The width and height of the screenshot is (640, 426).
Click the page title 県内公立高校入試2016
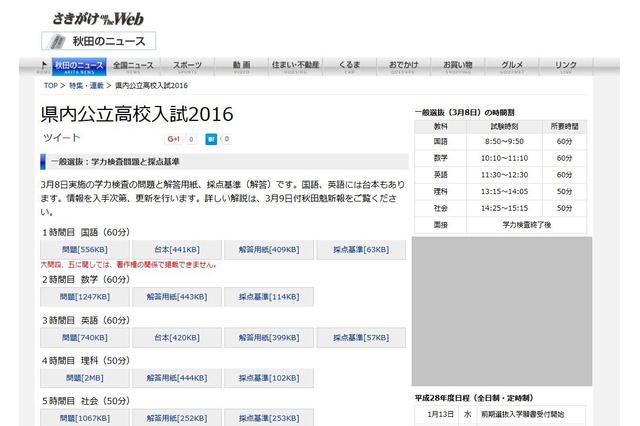[137, 114]
